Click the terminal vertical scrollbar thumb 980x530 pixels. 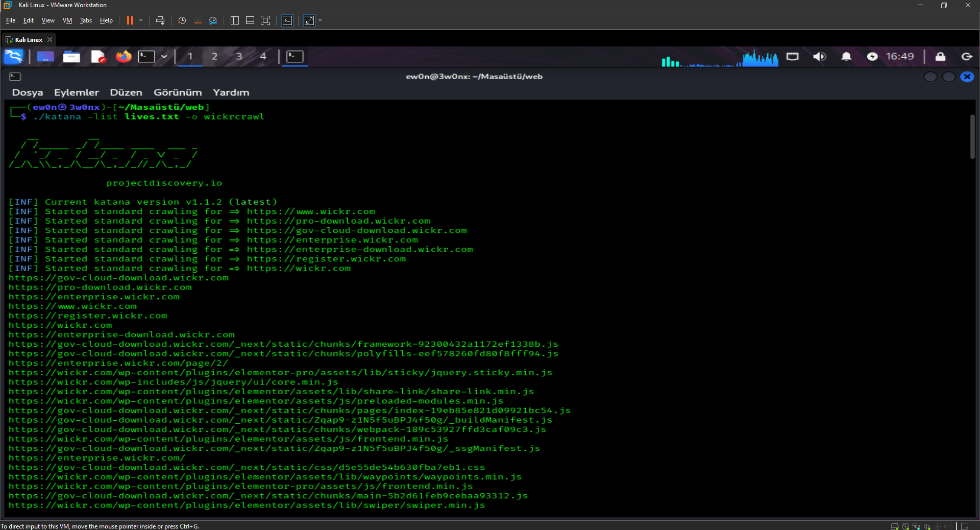972,136
